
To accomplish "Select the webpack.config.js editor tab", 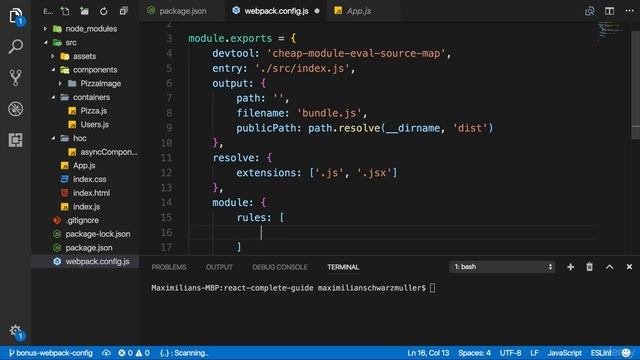I will coord(276,11).
